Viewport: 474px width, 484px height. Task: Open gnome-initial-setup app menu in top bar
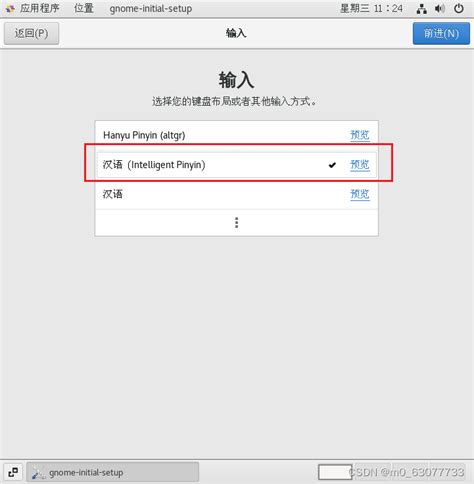(151, 8)
